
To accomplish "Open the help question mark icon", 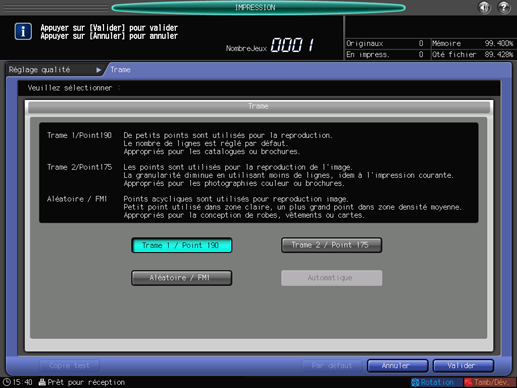I will click(x=503, y=7).
